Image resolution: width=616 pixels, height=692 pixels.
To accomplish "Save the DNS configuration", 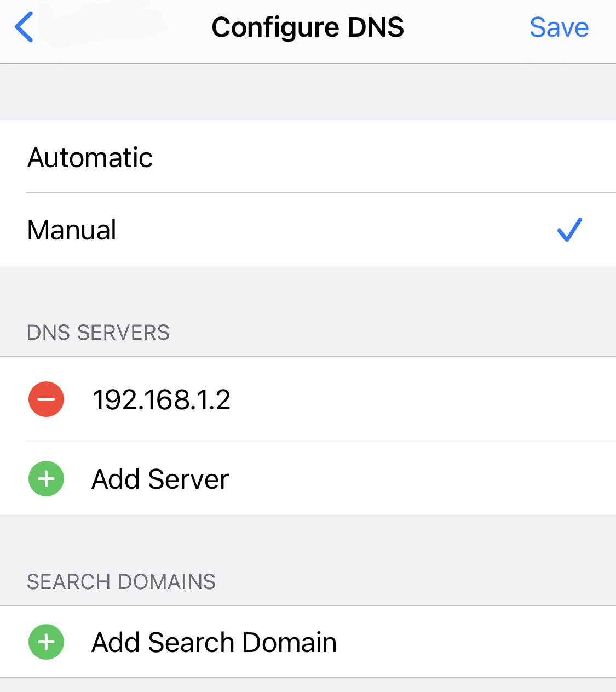I will click(559, 27).
